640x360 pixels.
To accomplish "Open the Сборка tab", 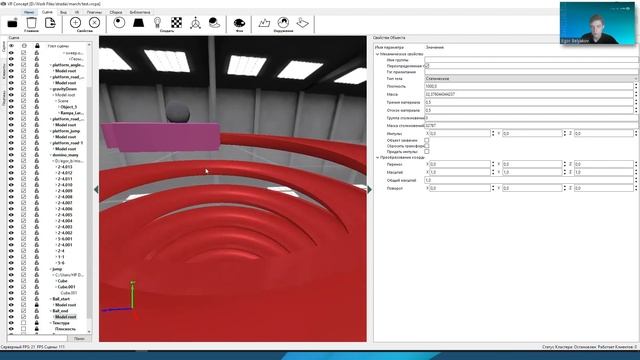I will [x=116, y=12].
